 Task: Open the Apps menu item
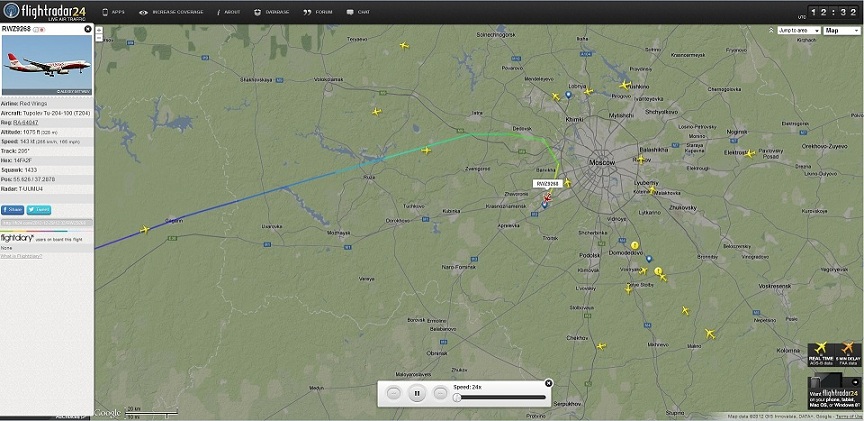click(x=114, y=12)
